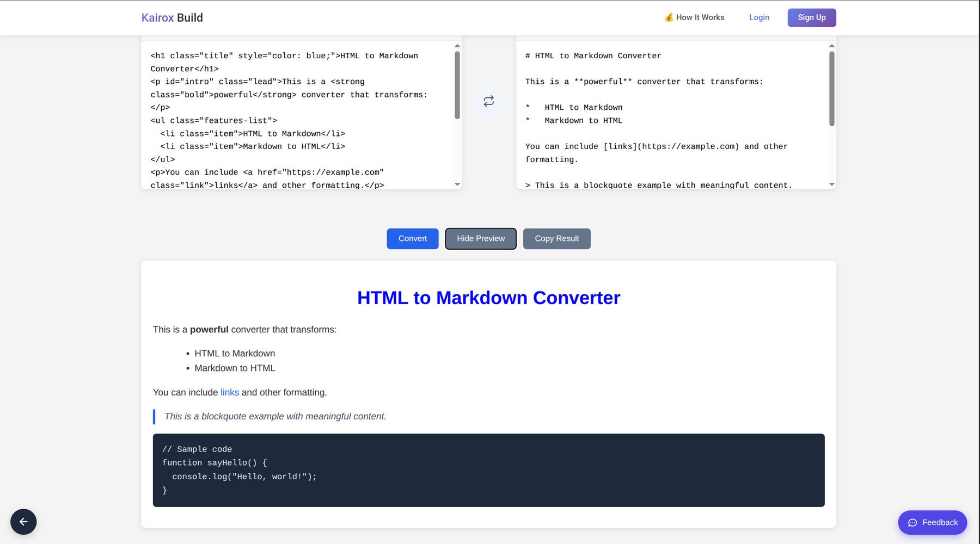The image size is (980, 544).
Task: Click the Sign Up button
Action: click(811, 17)
